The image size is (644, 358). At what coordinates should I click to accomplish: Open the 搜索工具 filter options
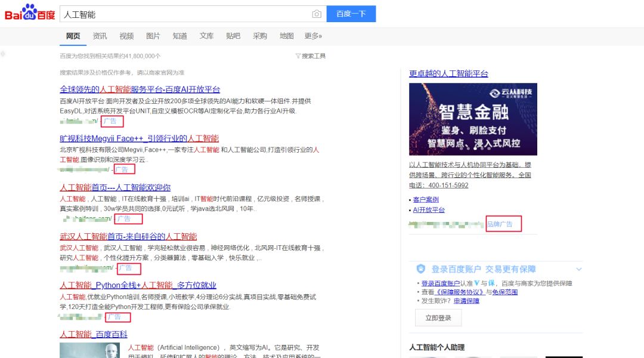click(x=312, y=55)
